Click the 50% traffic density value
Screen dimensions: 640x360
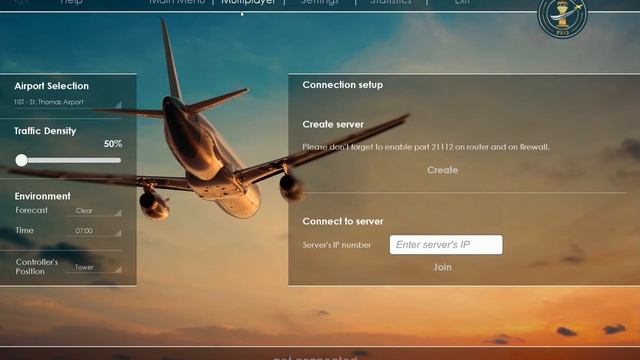pos(113,144)
